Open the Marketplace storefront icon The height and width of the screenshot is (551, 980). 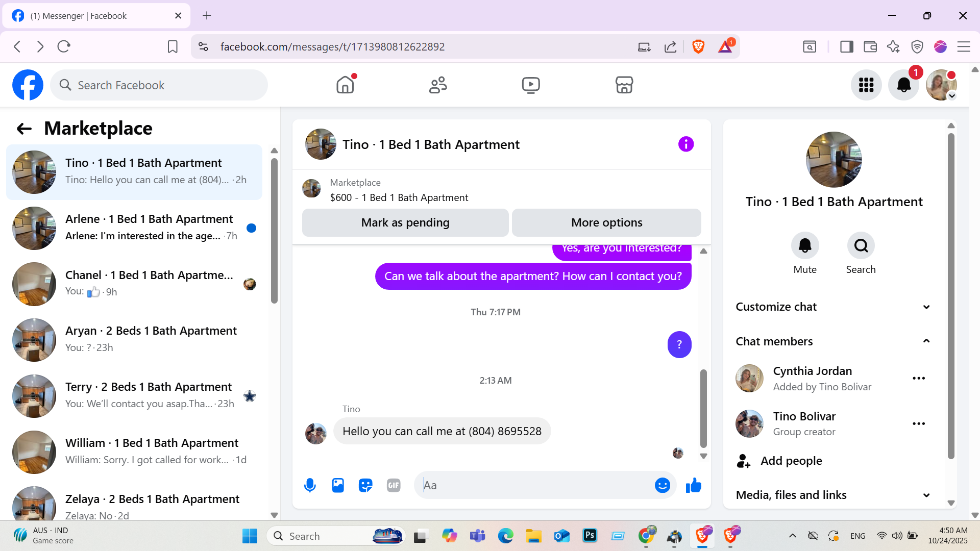[624, 85]
